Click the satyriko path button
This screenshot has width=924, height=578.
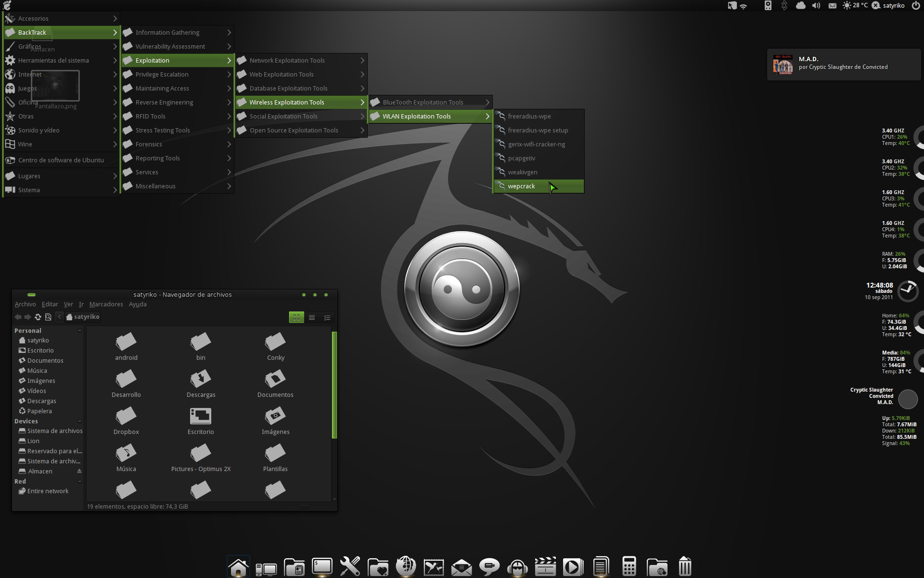coord(83,317)
